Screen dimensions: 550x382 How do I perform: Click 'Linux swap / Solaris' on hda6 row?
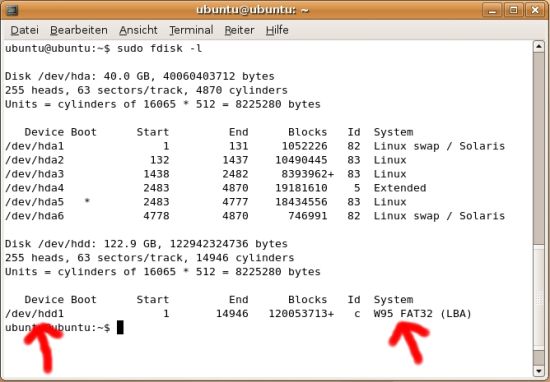coord(439,216)
